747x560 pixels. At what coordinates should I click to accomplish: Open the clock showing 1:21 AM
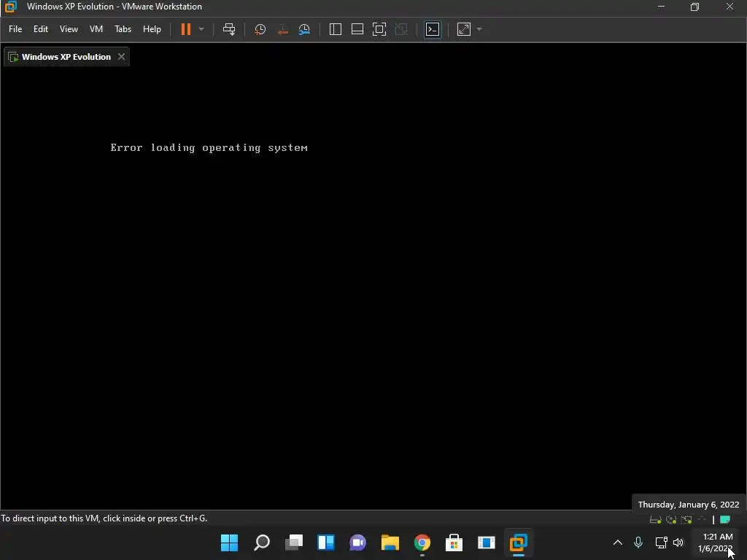(716, 542)
